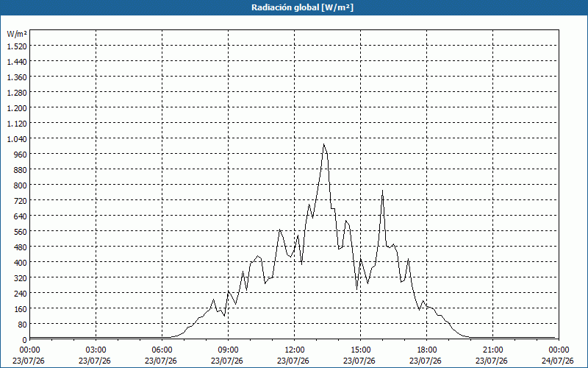This screenshot has height=368, width=588.
Task: Click the 640 y-axis value
Action: point(20,216)
